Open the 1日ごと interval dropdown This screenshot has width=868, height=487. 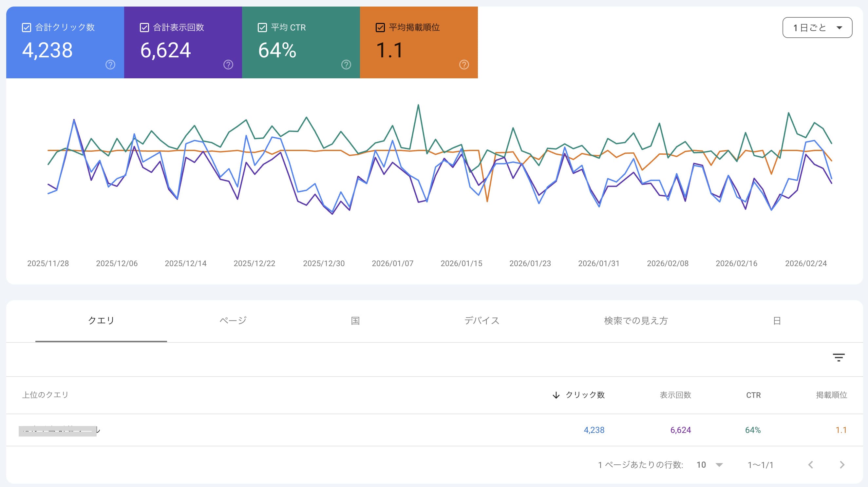pos(817,28)
